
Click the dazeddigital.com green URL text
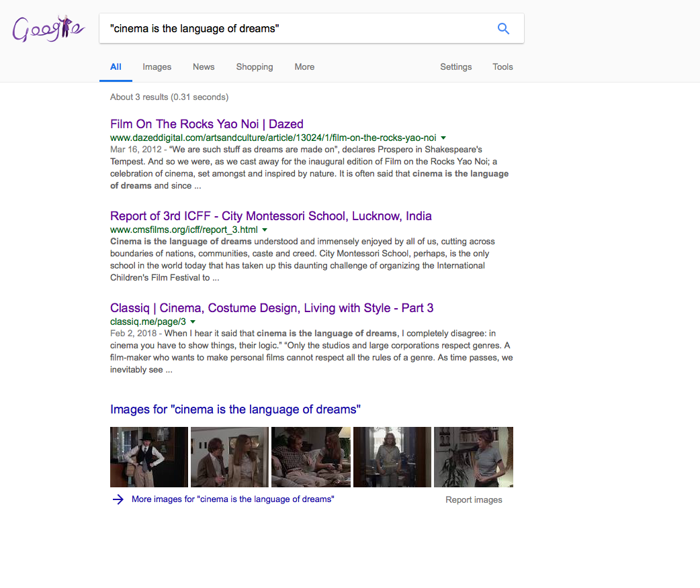coord(273,138)
